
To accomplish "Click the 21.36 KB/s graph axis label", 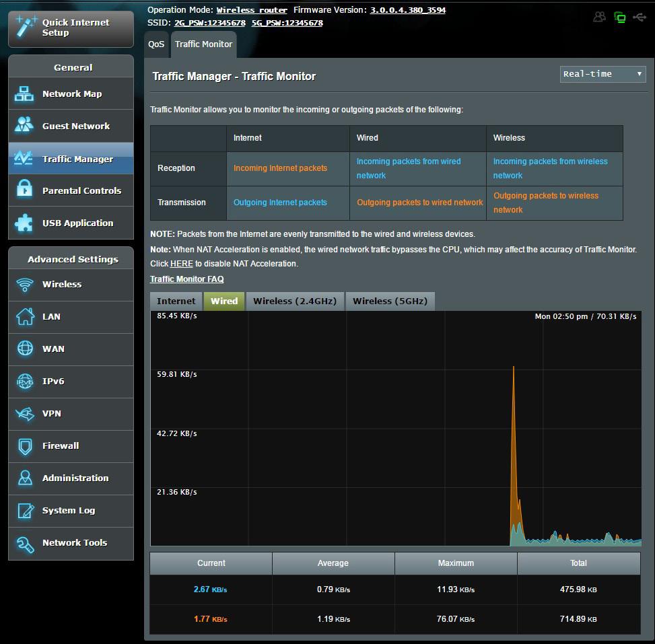I will (x=176, y=492).
